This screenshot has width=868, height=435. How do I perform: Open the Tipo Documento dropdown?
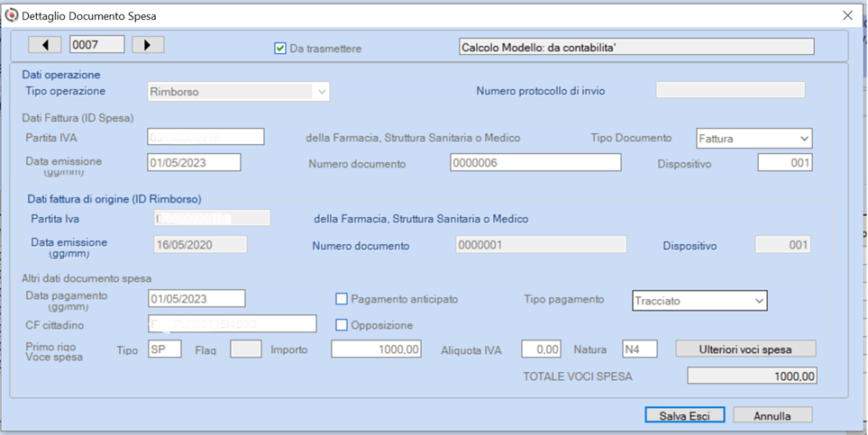pos(754,139)
